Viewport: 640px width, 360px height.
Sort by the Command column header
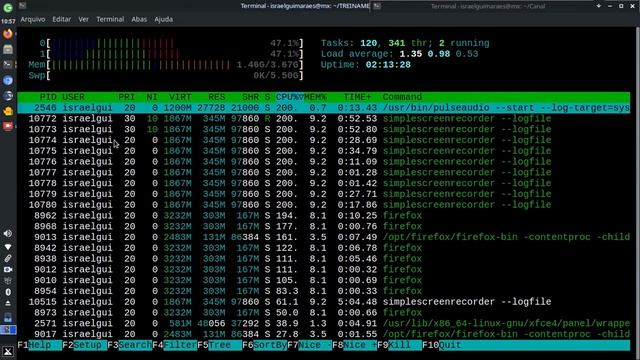click(x=402, y=97)
